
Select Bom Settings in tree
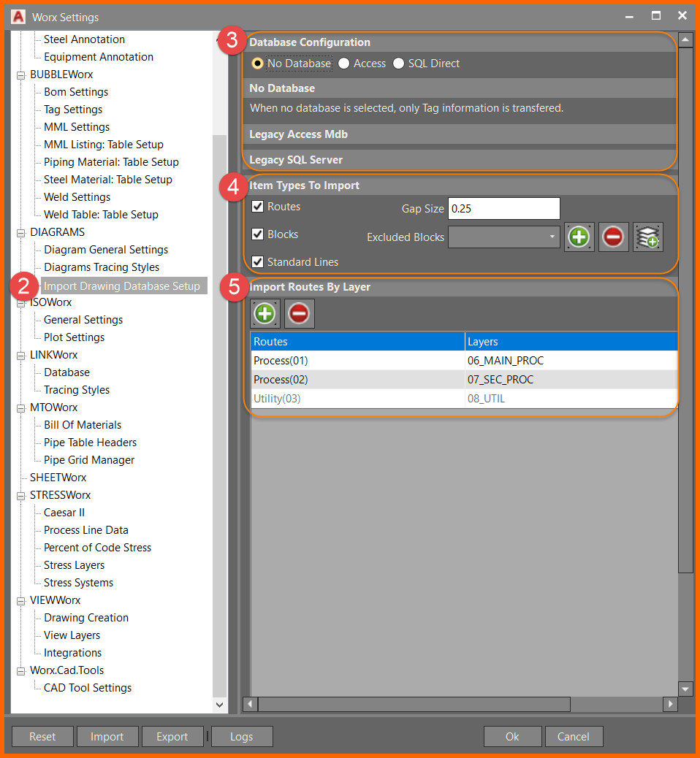pos(76,92)
